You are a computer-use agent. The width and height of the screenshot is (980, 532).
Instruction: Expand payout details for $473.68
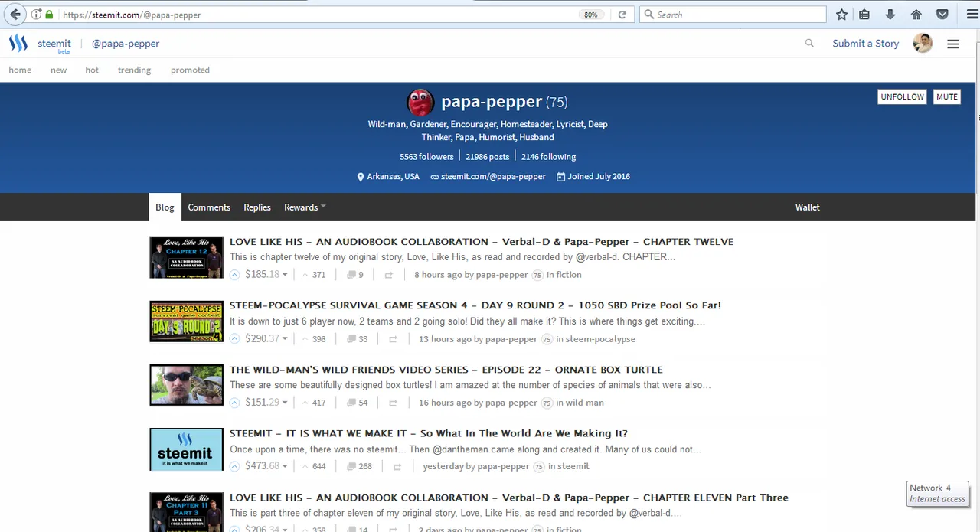tap(266, 466)
